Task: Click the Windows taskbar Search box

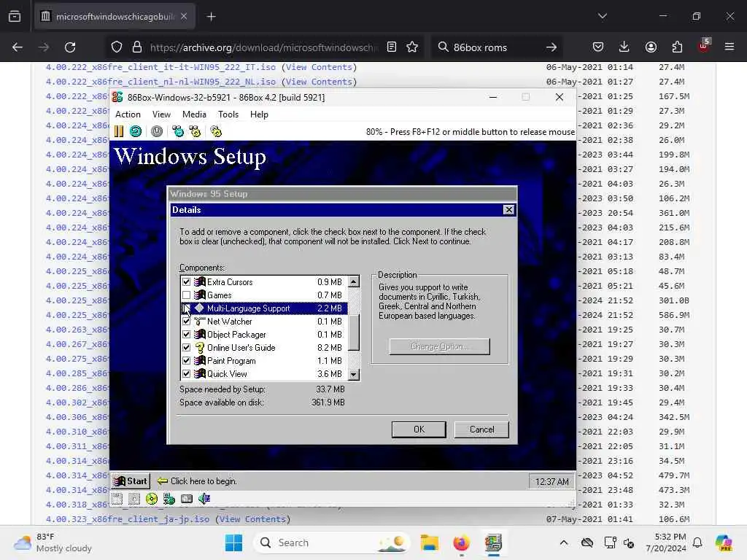Action: [332, 542]
